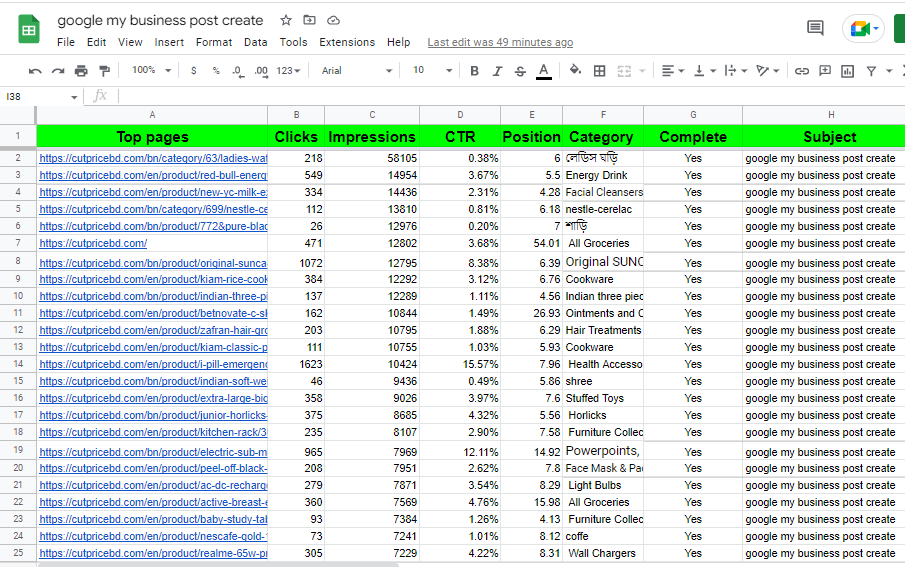Open the 100% zoom dropdown
905x567 pixels.
(152, 71)
